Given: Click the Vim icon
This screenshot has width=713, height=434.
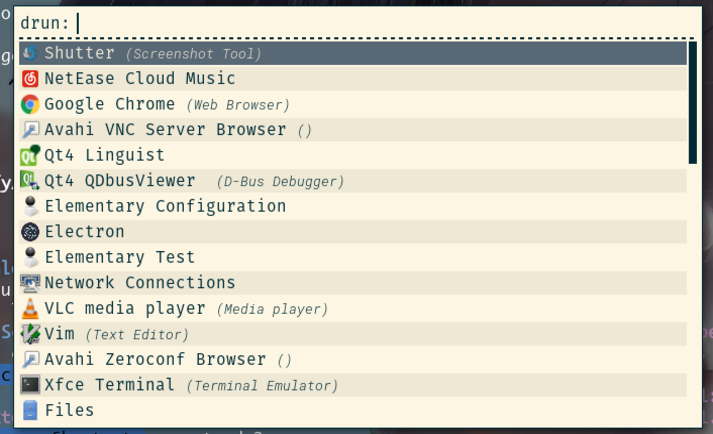Looking at the screenshot, I should (30, 334).
